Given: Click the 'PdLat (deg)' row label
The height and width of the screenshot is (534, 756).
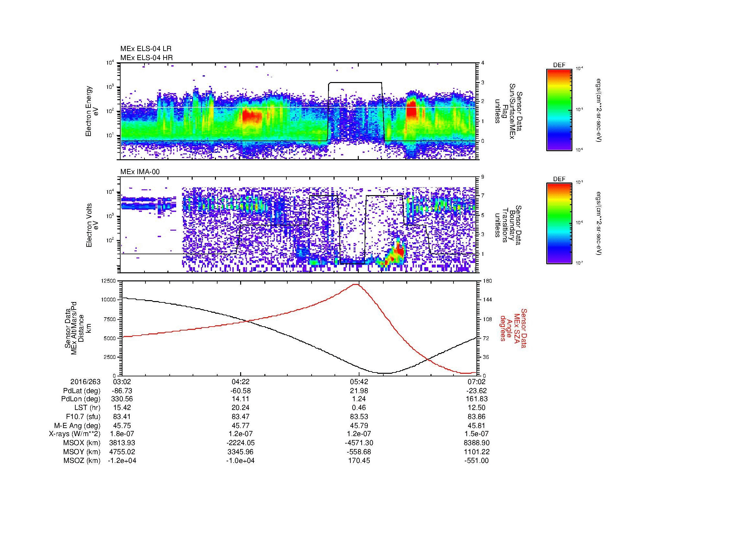Looking at the screenshot, I should 82,391.
